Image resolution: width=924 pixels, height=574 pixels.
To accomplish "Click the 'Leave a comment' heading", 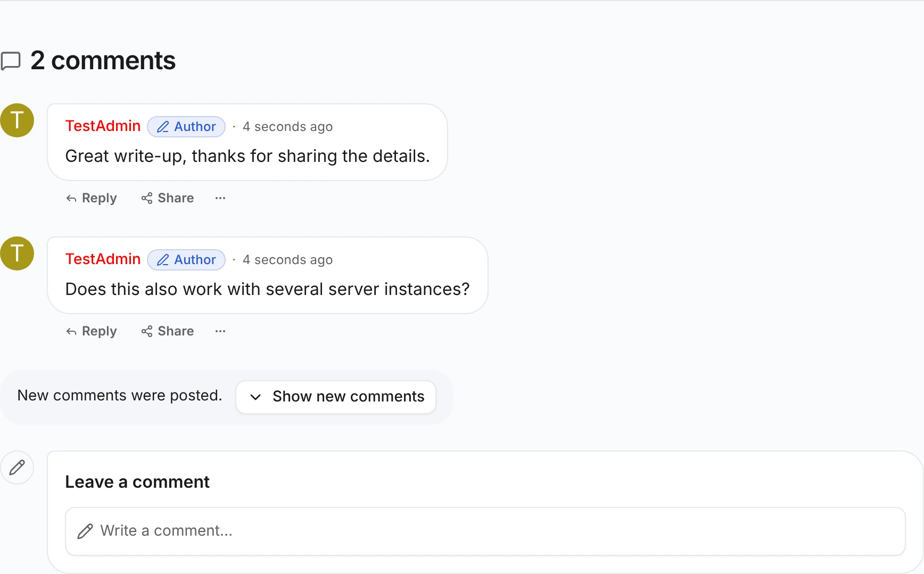I will coord(137,482).
